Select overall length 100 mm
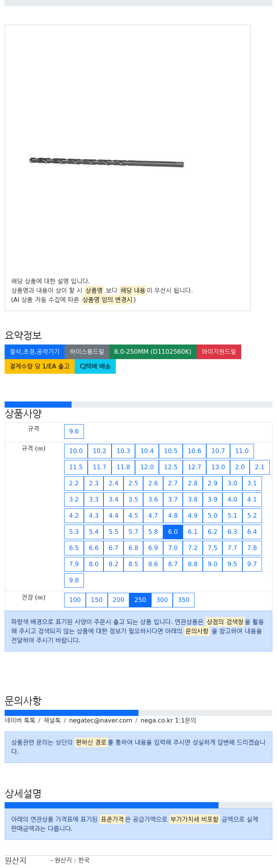Viewport: 277px width, 868px height. [x=75, y=600]
